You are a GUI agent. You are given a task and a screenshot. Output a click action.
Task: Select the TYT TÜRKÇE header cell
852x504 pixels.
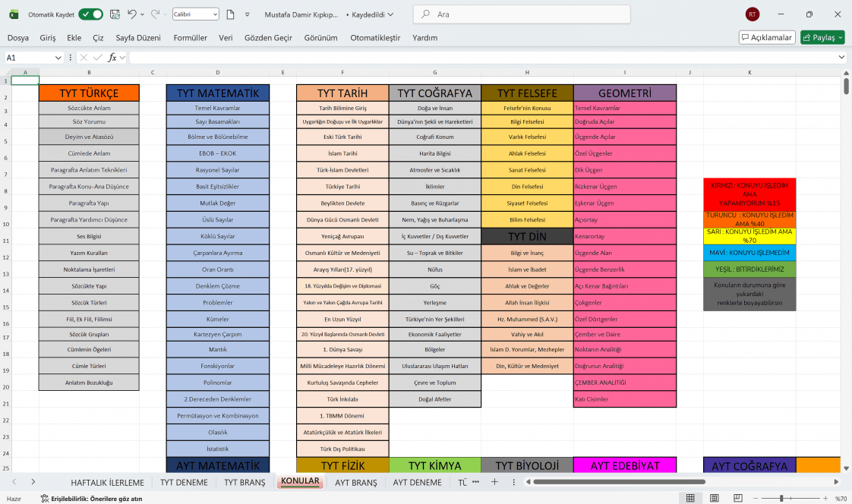coord(89,93)
